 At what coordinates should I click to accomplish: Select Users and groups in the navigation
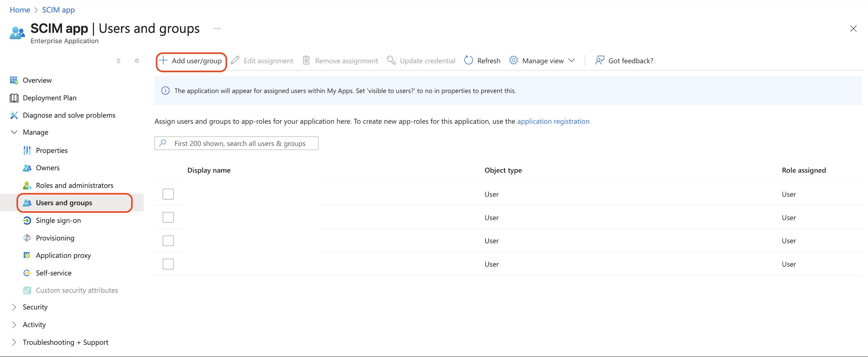coord(64,203)
